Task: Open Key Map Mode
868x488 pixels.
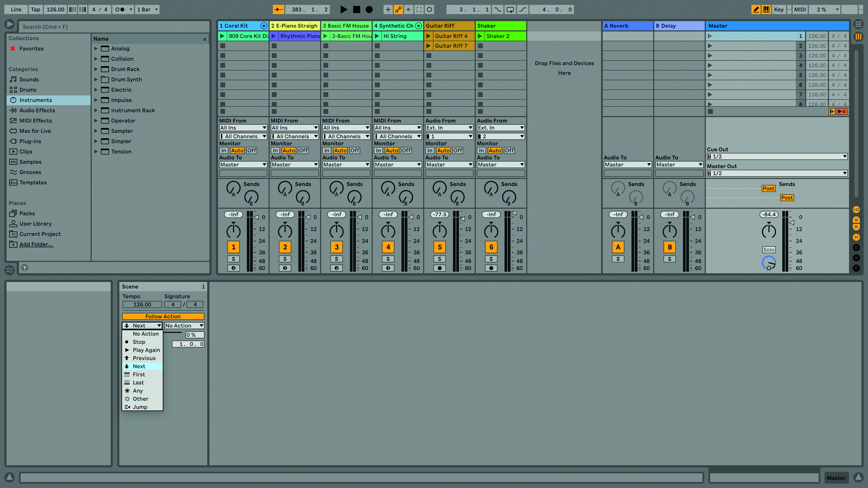Action: (779, 9)
